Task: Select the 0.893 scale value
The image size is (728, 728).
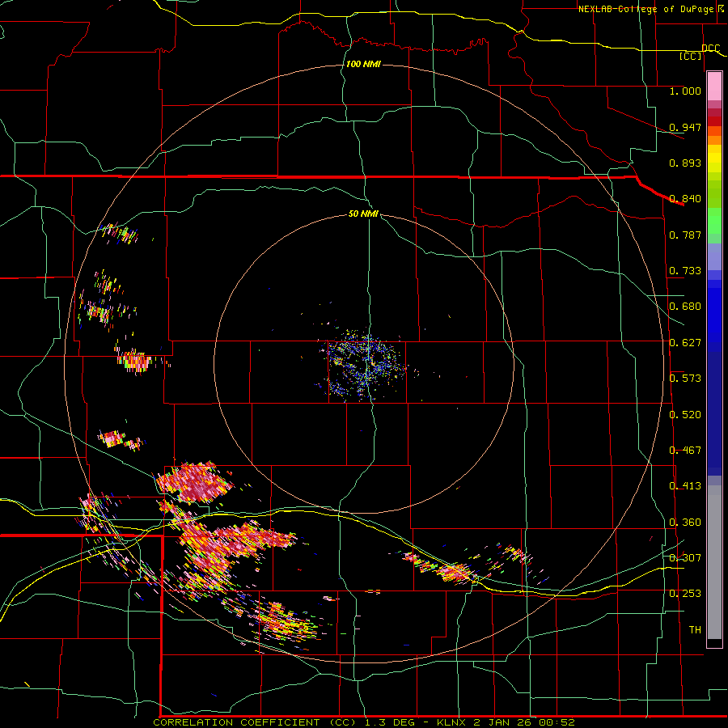Action: 685,163
